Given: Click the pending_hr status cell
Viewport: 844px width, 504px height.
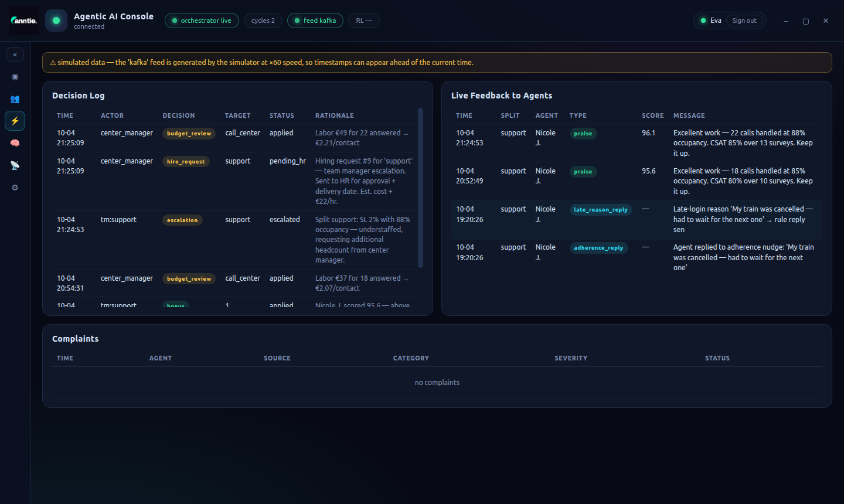Looking at the screenshot, I should [x=288, y=161].
